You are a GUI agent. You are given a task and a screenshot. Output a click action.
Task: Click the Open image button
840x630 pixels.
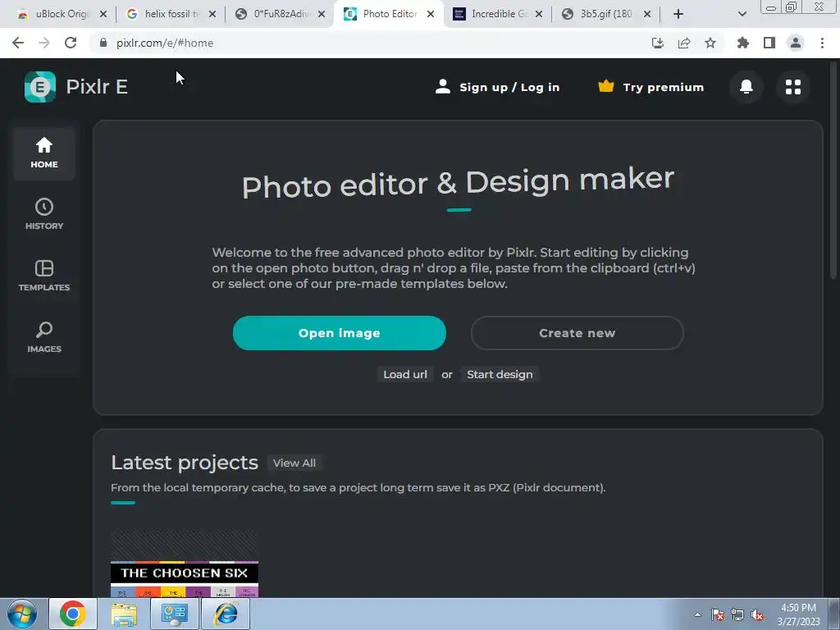(x=339, y=333)
